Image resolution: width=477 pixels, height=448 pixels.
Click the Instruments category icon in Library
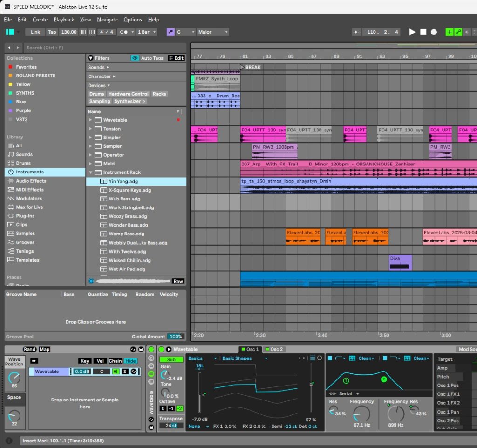coord(11,172)
